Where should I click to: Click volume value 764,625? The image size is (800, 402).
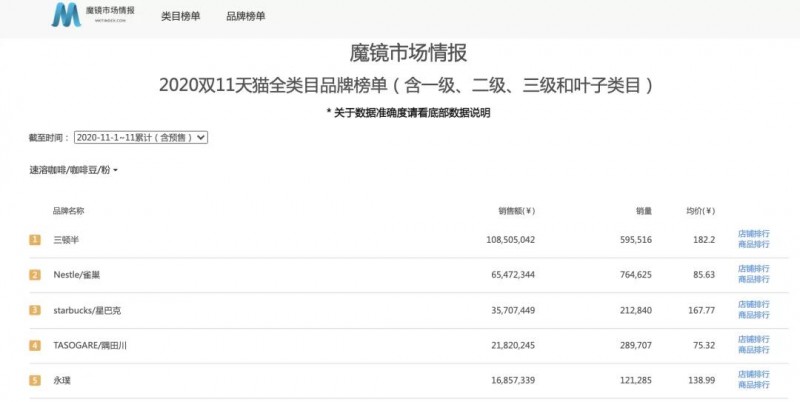[636, 275]
